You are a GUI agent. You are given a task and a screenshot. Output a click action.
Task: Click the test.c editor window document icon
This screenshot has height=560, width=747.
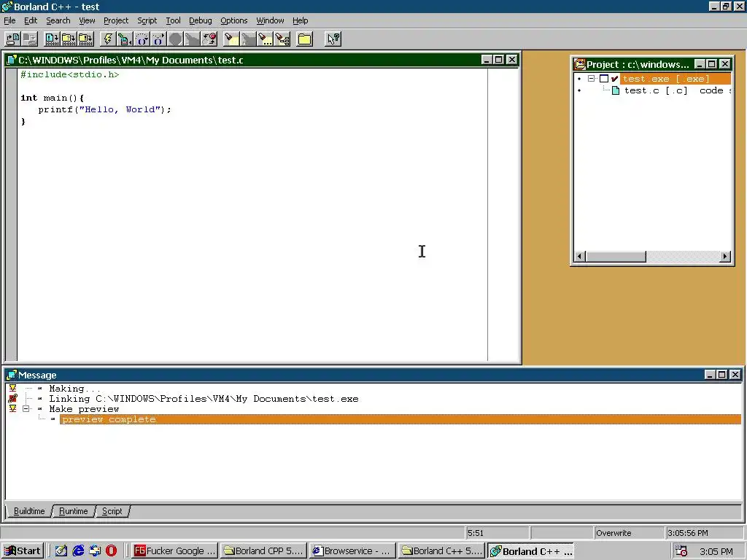tap(12, 60)
